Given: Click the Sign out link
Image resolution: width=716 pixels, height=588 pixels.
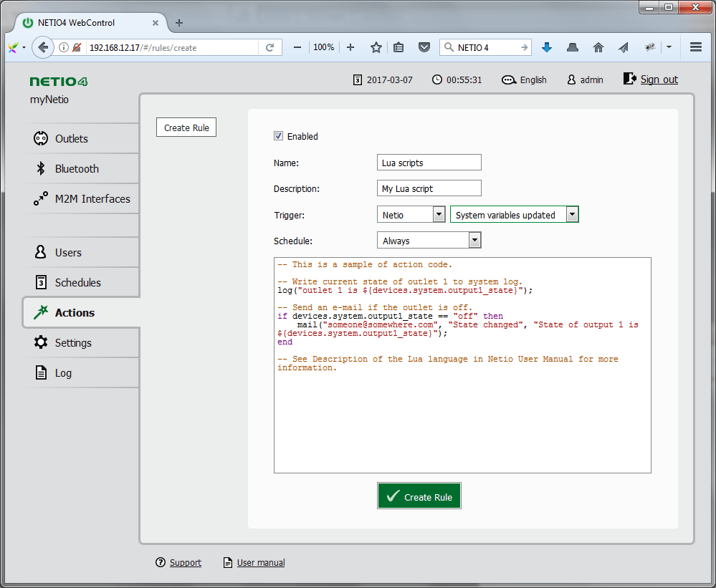Looking at the screenshot, I should (659, 79).
